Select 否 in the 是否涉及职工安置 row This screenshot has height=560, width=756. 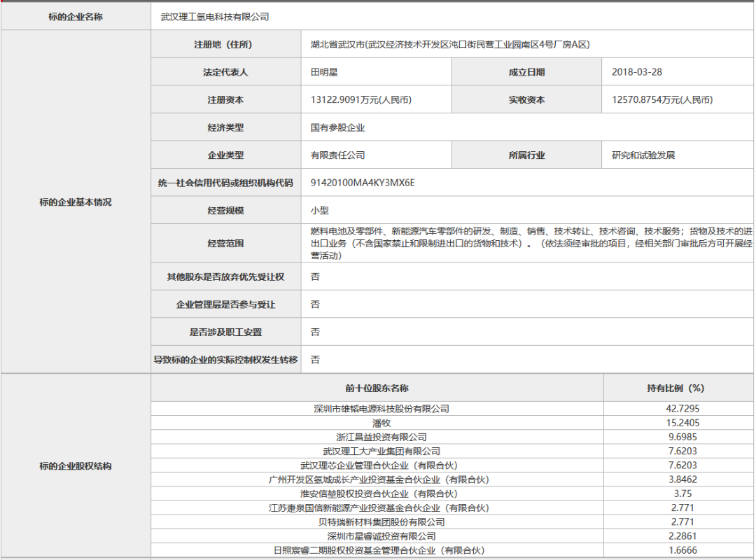[x=315, y=332]
